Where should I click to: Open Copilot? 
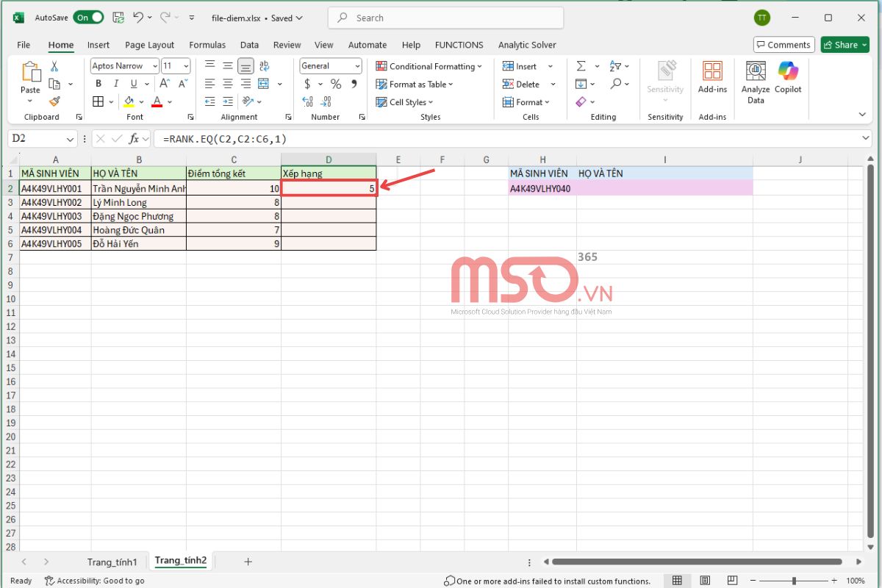788,78
